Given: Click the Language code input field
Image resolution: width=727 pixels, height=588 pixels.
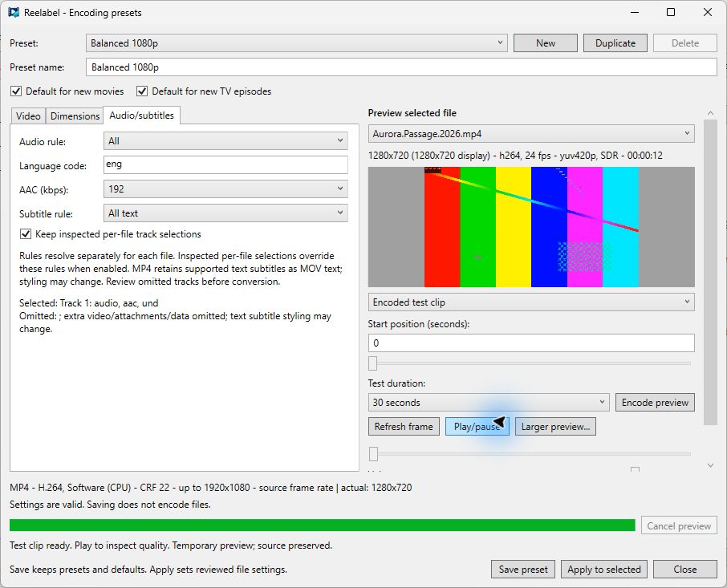Looking at the screenshot, I should click(x=225, y=164).
